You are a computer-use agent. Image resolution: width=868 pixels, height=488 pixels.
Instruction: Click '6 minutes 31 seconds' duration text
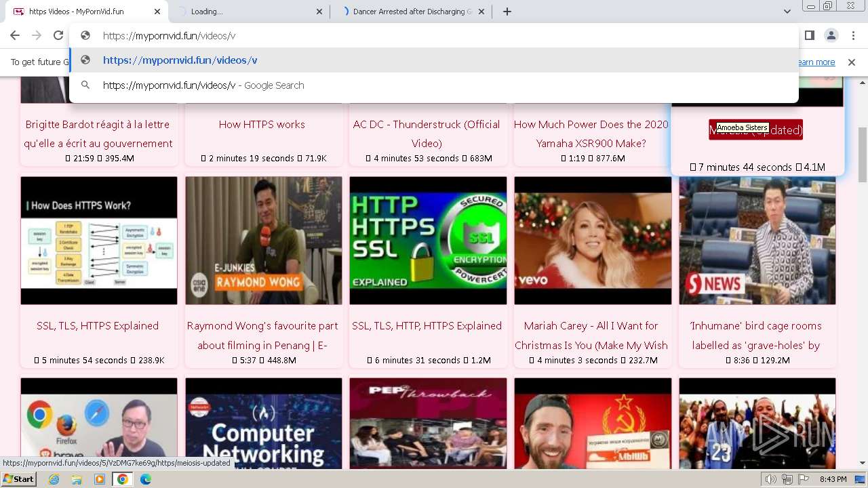(418, 361)
